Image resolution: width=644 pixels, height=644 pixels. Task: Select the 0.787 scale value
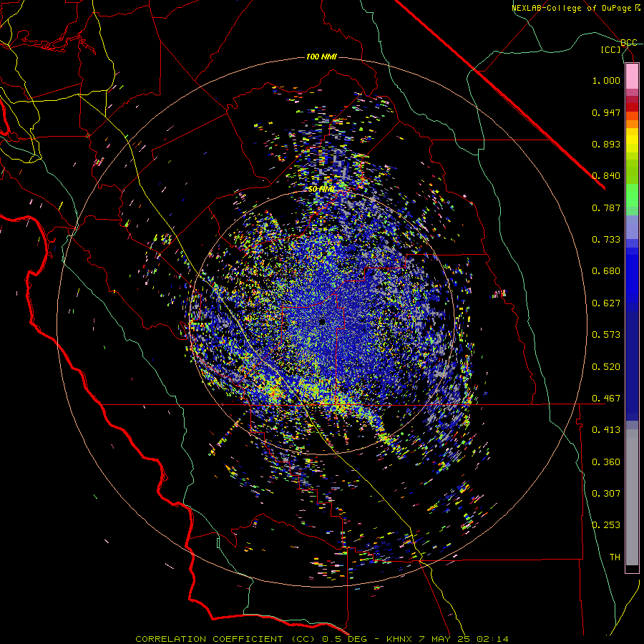coord(606,208)
